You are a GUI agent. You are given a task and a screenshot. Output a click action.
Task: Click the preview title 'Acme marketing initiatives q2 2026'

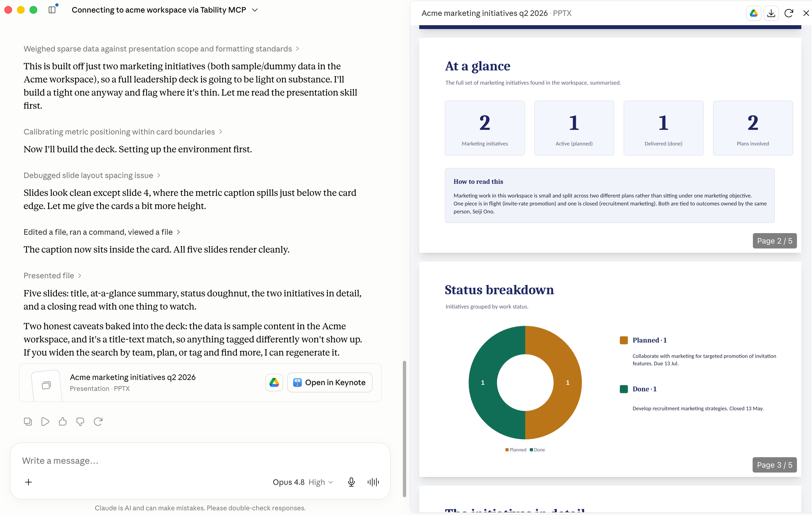[485, 13]
